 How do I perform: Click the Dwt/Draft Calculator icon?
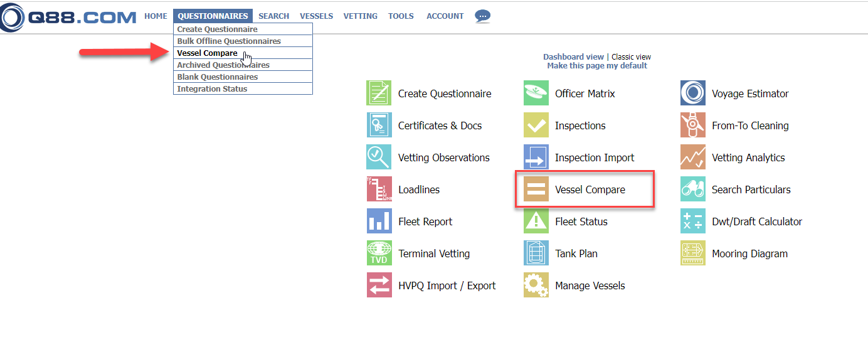692,221
